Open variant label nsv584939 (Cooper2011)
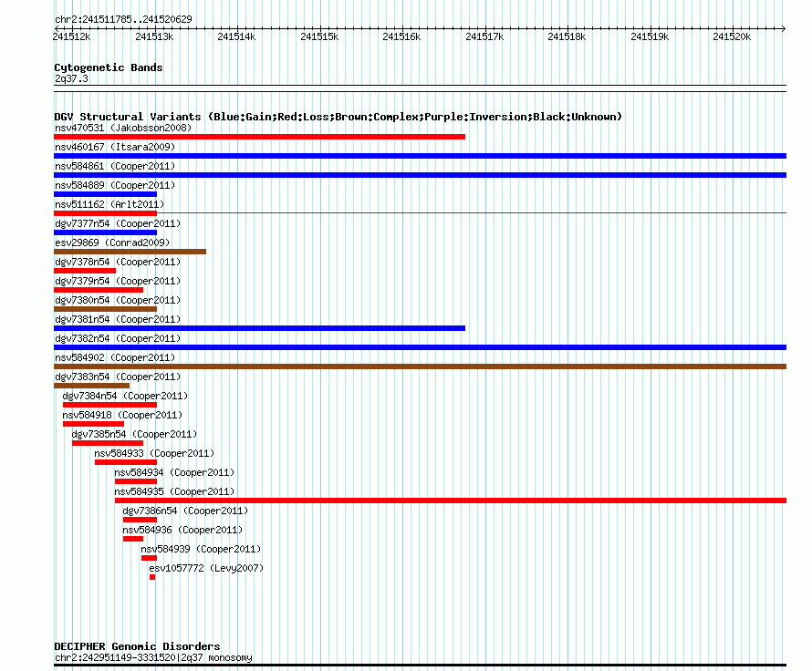The height and width of the screenshot is (671, 812). (x=201, y=549)
